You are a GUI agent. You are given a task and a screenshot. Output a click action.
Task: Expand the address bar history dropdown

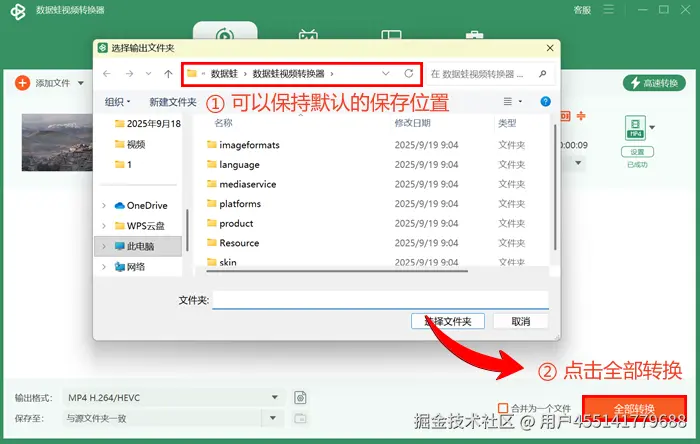click(x=386, y=73)
